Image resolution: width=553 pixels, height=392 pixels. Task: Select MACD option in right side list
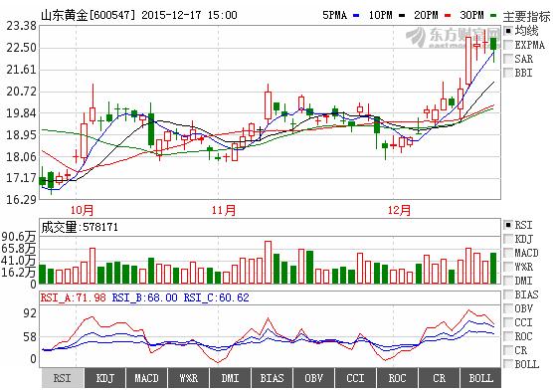click(508, 253)
